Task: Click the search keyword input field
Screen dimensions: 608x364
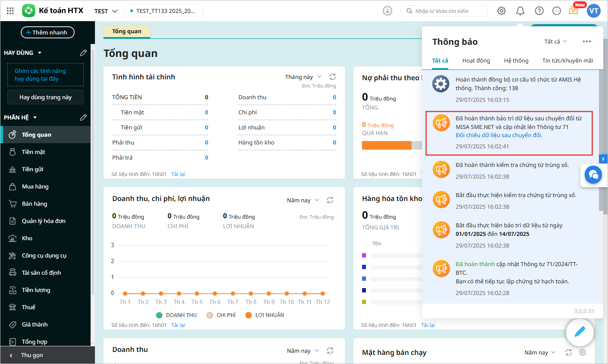Action: coord(448,11)
